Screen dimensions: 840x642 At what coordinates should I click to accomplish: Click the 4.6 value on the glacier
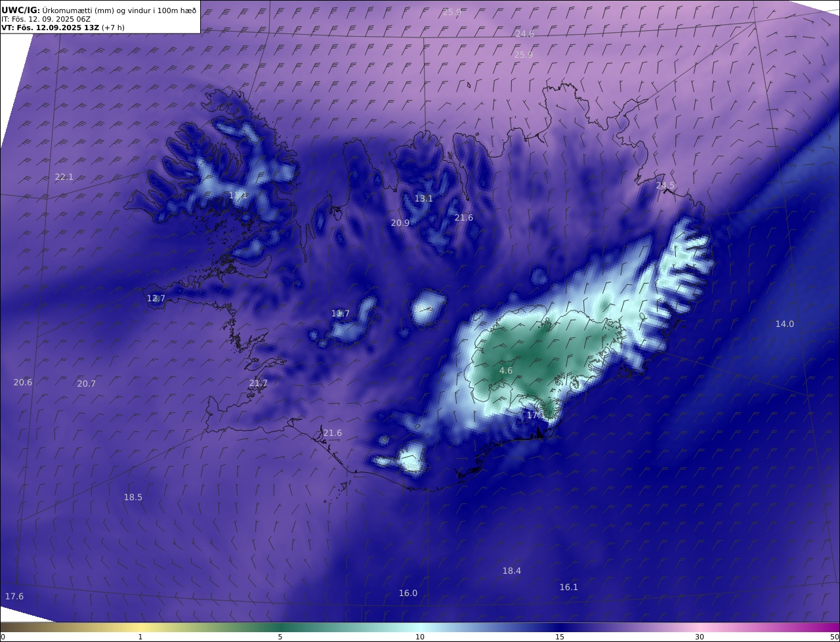(506, 371)
